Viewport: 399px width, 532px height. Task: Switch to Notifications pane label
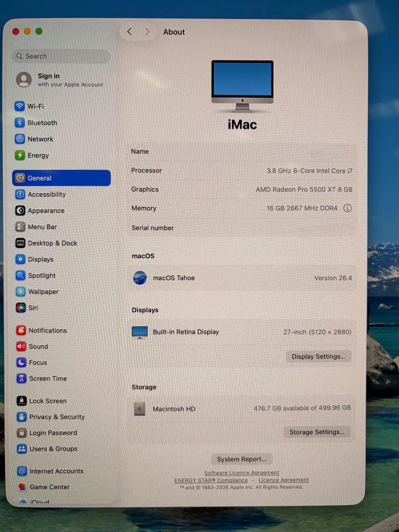48,330
